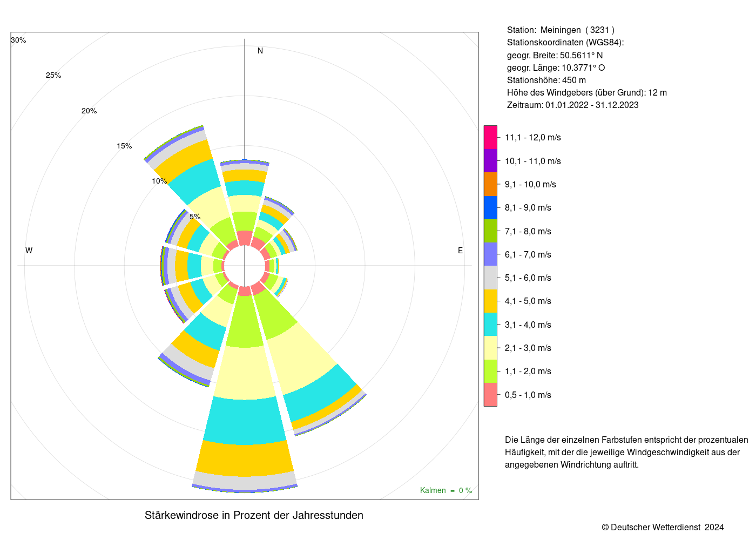Click the 8,1 - 9,0 m/s blue swatch
756x540 pixels.
point(490,207)
